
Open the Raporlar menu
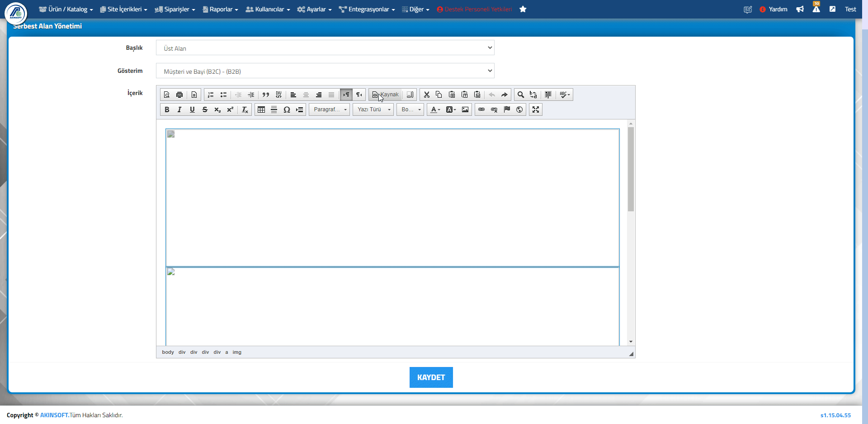click(220, 9)
